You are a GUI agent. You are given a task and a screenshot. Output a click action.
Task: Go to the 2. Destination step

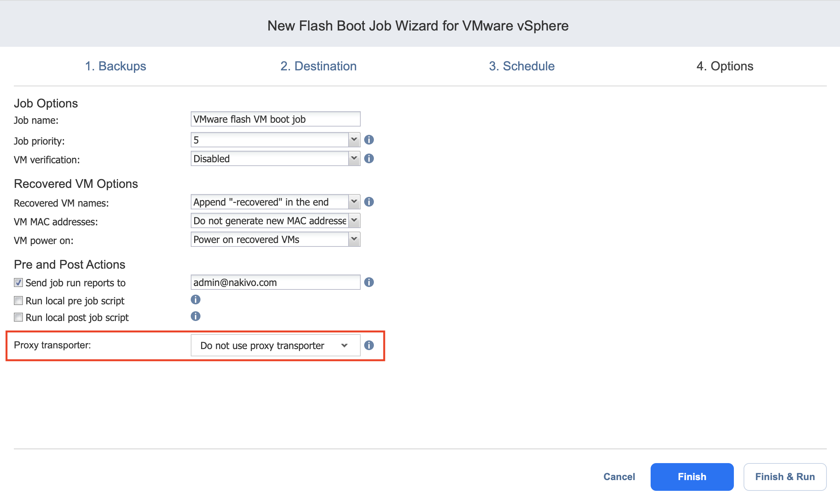[318, 66]
